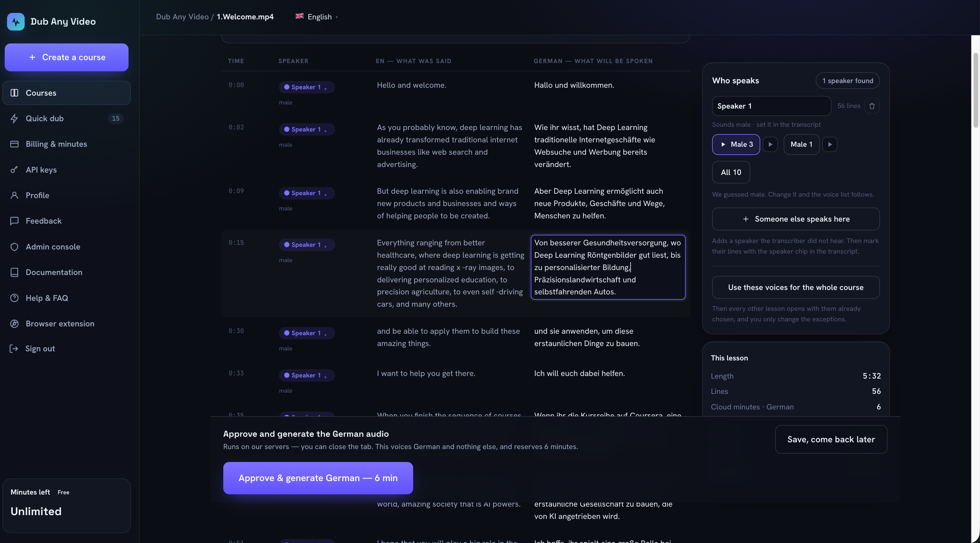Edit the Speaker 1 name field
The width and height of the screenshot is (980, 543).
[771, 106]
